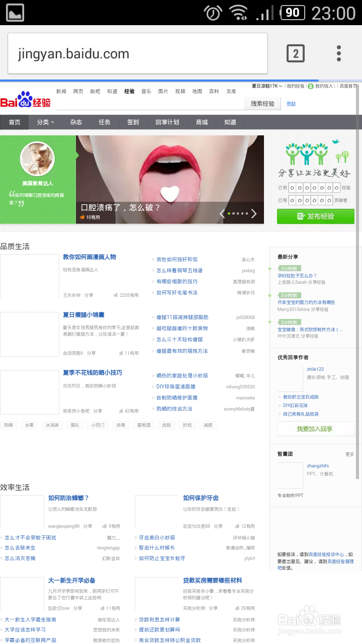Open the 知道 nav tab in dark bar
362x644 pixels.
click(x=230, y=122)
